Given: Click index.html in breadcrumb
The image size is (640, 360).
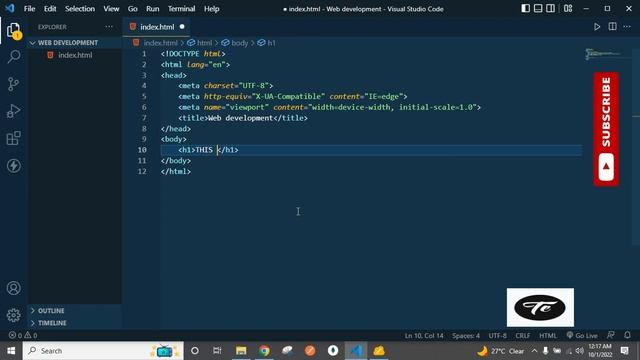Looking at the screenshot, I should [x=161, y=43].
